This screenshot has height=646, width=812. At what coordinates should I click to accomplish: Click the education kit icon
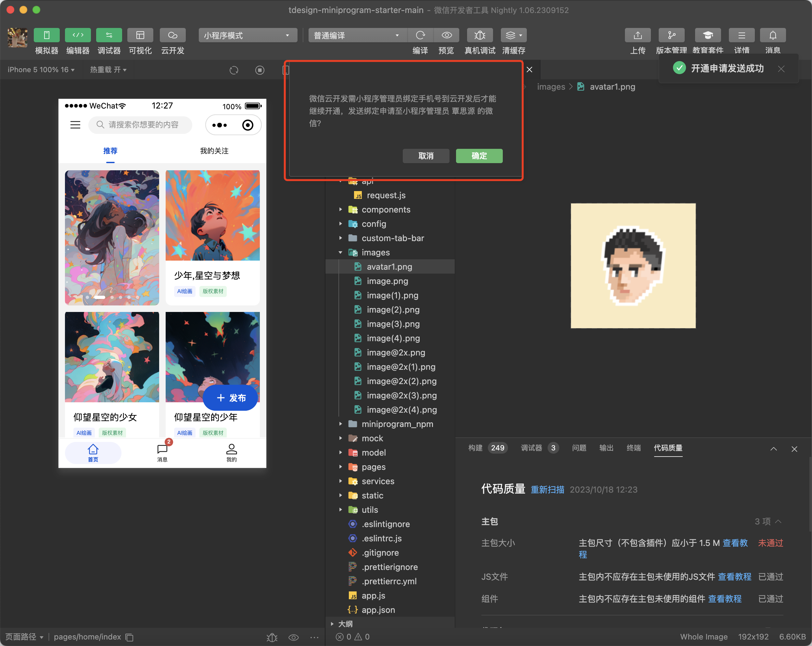point(707,35)
